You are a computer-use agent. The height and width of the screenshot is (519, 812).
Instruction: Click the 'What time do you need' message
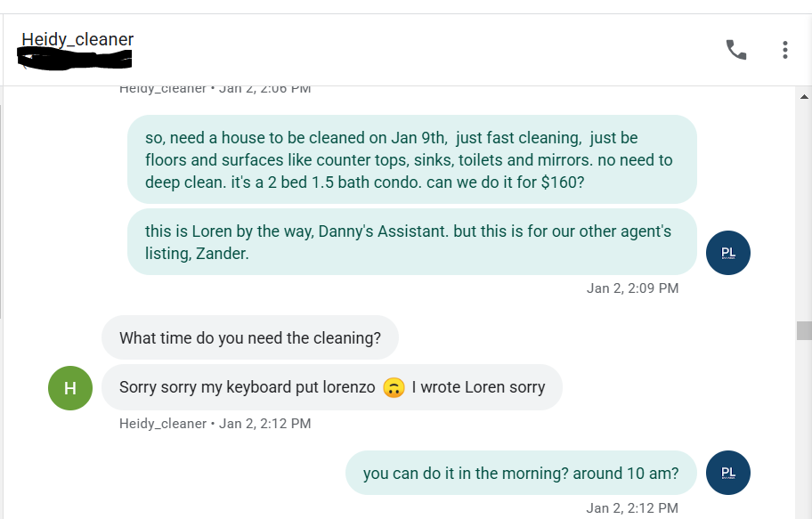250,338
